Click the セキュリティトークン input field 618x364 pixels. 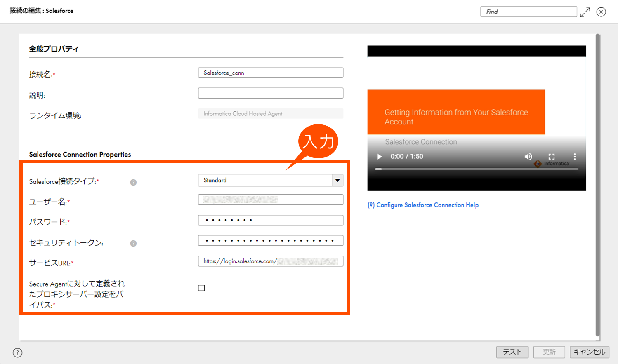pyautogui.click(x=271, y=240)
